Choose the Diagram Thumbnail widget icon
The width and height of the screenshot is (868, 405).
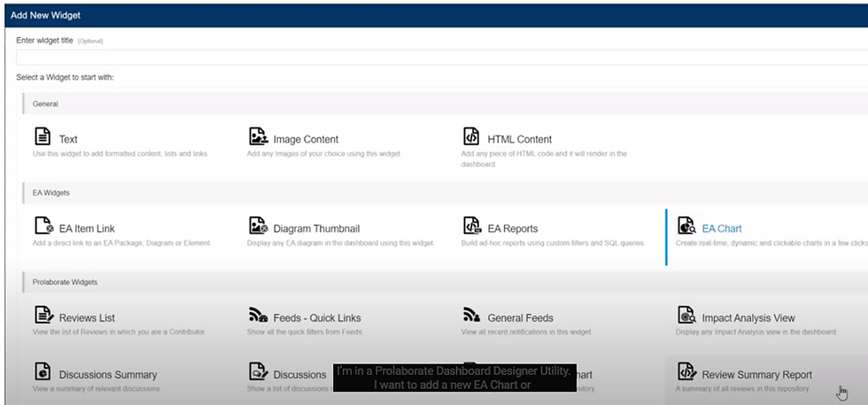tap(259, 225)
